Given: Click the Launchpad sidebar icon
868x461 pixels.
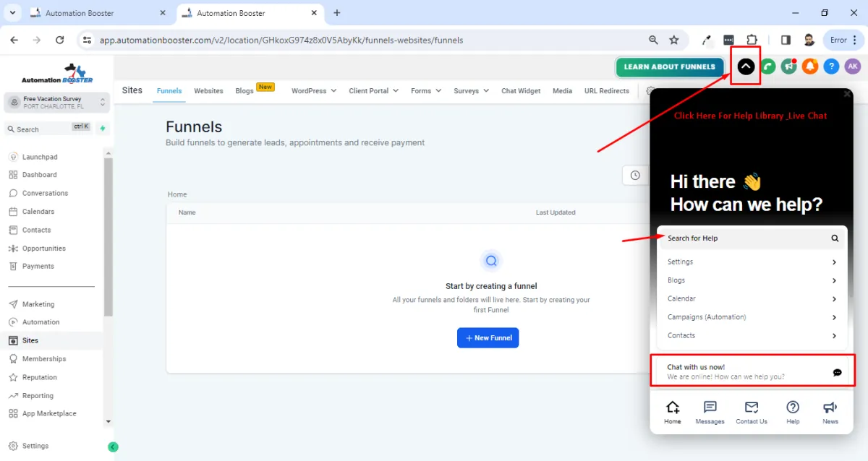Looking at the screenshot, I should point(14,157).
